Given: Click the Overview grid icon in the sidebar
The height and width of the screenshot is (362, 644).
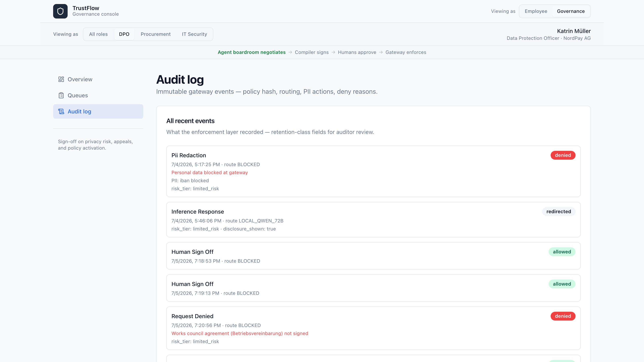Looking at the screenshot, I should (61, 79).
